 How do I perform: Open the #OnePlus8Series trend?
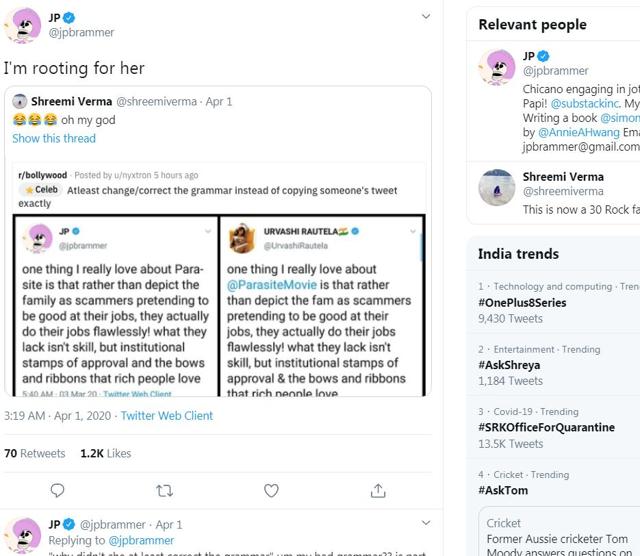[x=522, y=302]
